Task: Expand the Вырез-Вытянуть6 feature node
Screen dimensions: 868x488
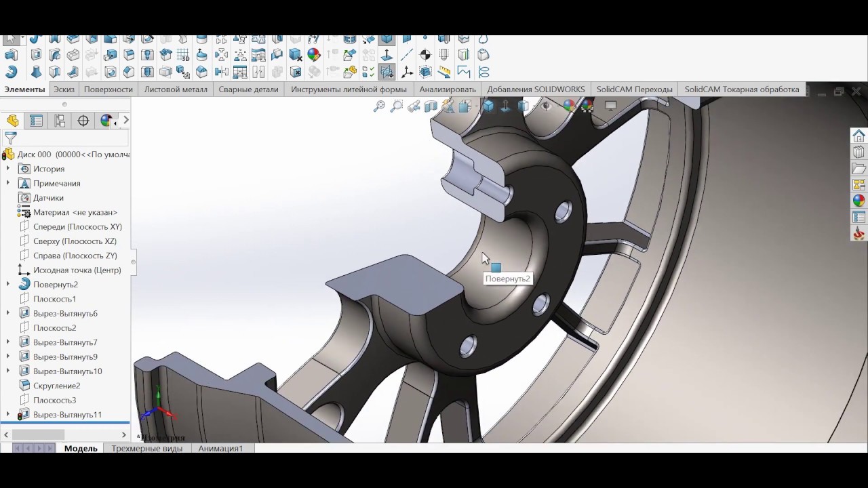Action: 8,313
